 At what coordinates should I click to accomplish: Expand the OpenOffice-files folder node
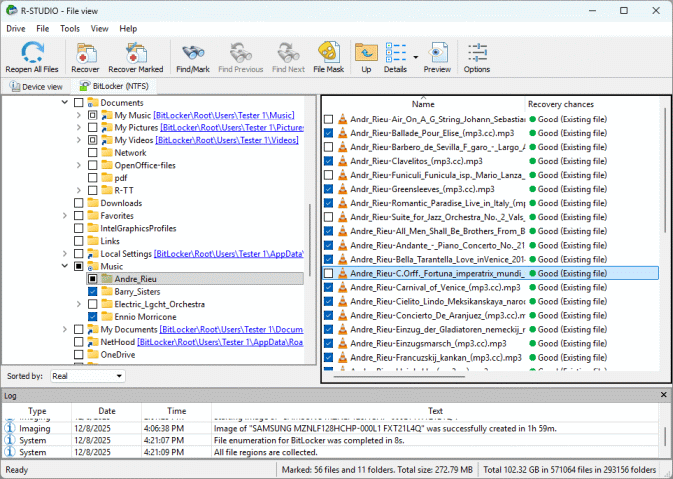[x=79, y=165]
